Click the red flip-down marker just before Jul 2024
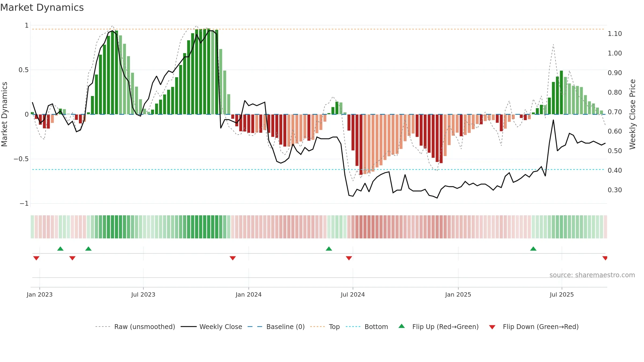Viewport: 644px width, 362px height. [x=349, y=258]
